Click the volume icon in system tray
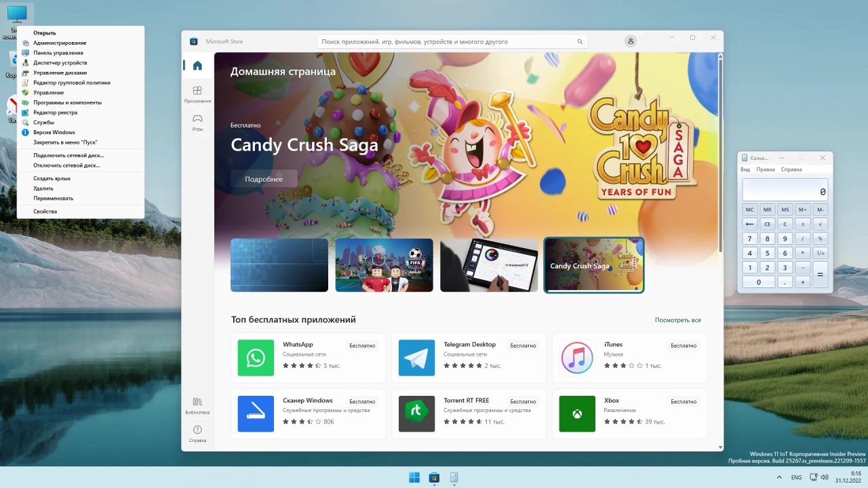This screenshot has width=868, height=488. click(x=825, y=477)
